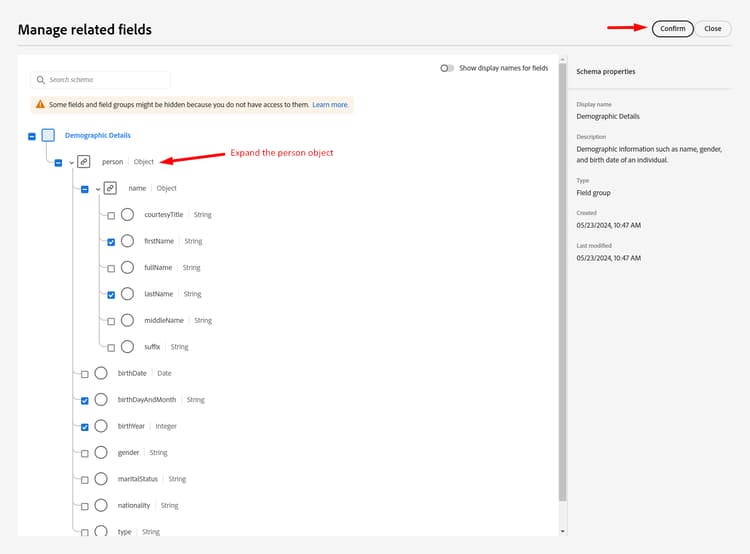Screen dimensions: 750x554
Task: Check the suffix checkbox
Action: coord(111,348)
